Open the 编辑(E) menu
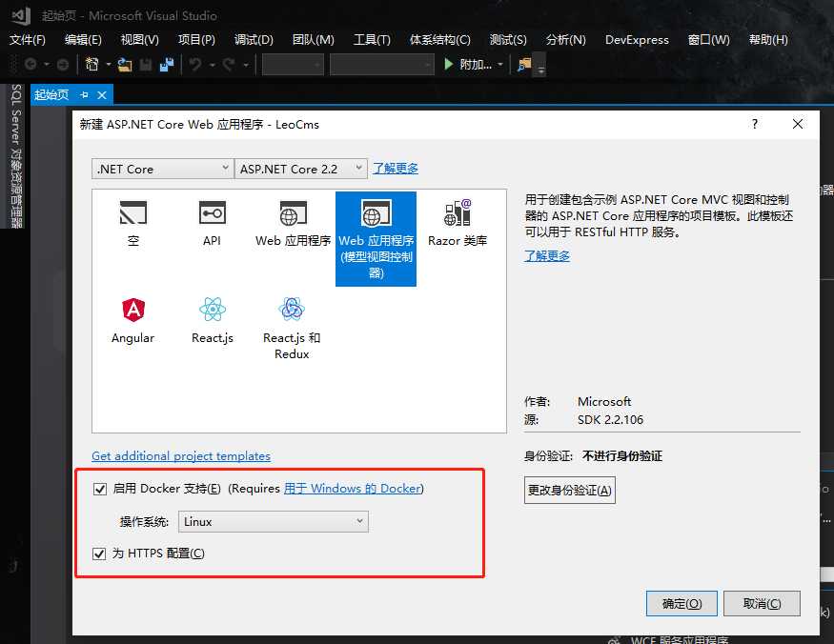834x644 pixels. point(83,40)
